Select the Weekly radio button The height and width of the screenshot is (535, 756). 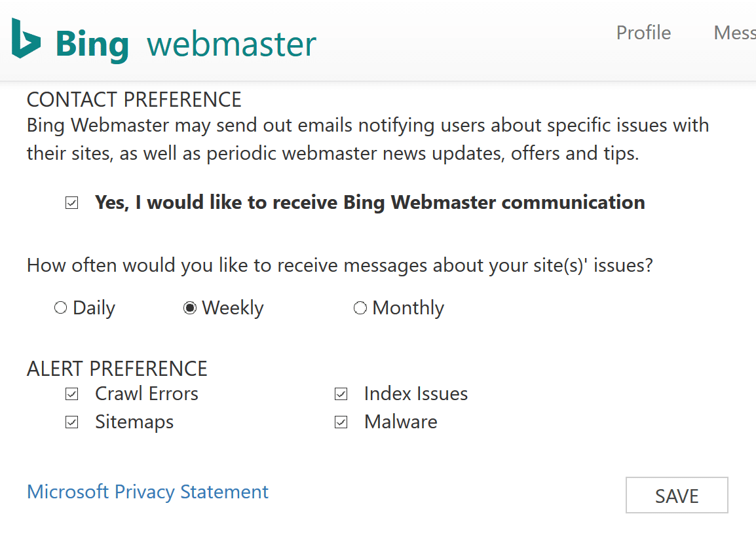[x=190, y=308]
